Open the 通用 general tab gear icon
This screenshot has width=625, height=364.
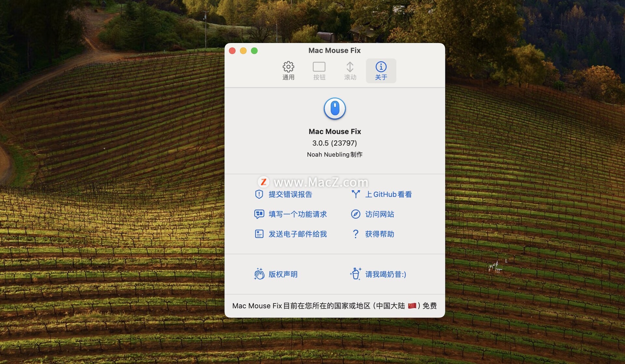coord(288,67)
